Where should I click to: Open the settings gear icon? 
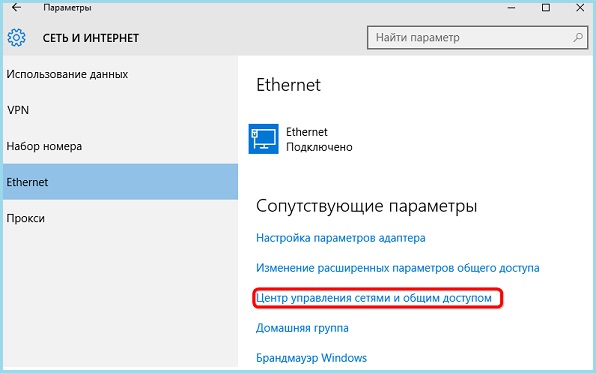tap(16, 38)
